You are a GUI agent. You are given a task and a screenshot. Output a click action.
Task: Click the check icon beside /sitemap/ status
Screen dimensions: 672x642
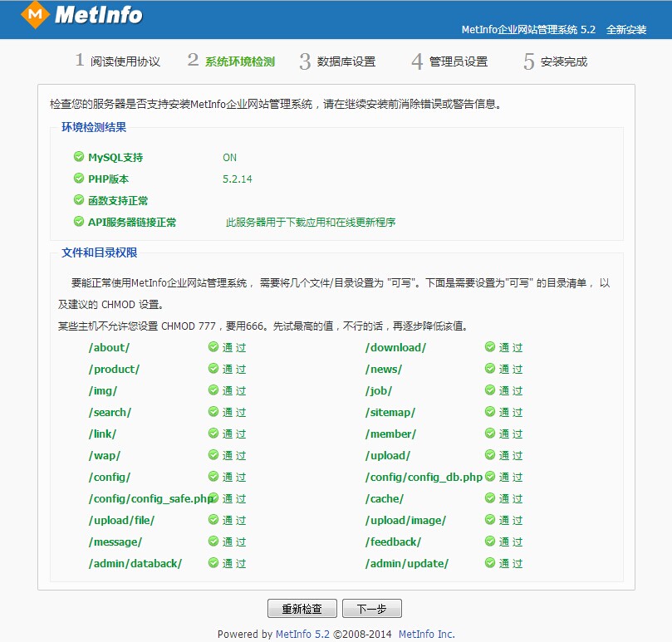(490, 412)
